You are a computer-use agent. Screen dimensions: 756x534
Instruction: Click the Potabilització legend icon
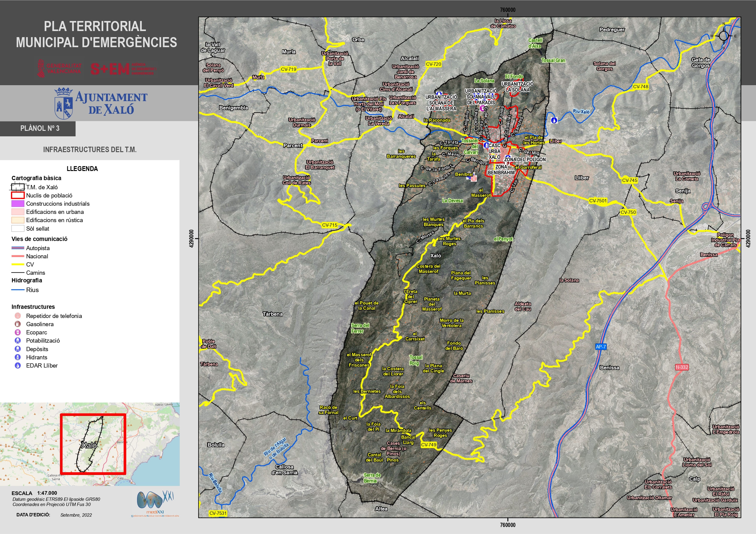tap(18, 340)
